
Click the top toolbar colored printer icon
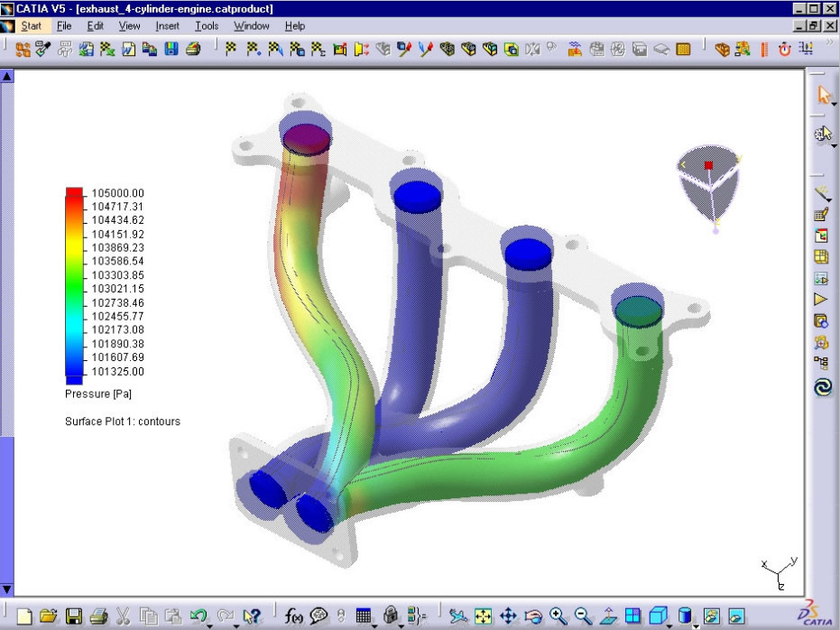(x=193, y=50)
